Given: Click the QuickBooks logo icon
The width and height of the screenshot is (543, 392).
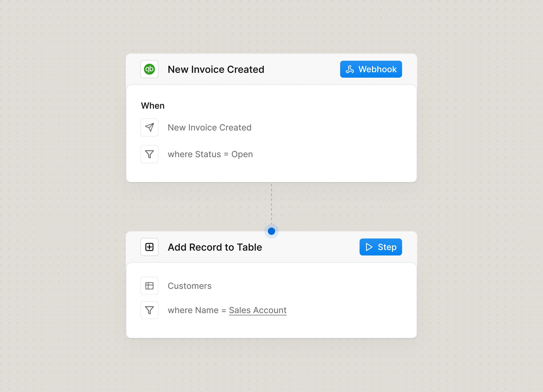Looking at the screenshot, I should 149,69.
